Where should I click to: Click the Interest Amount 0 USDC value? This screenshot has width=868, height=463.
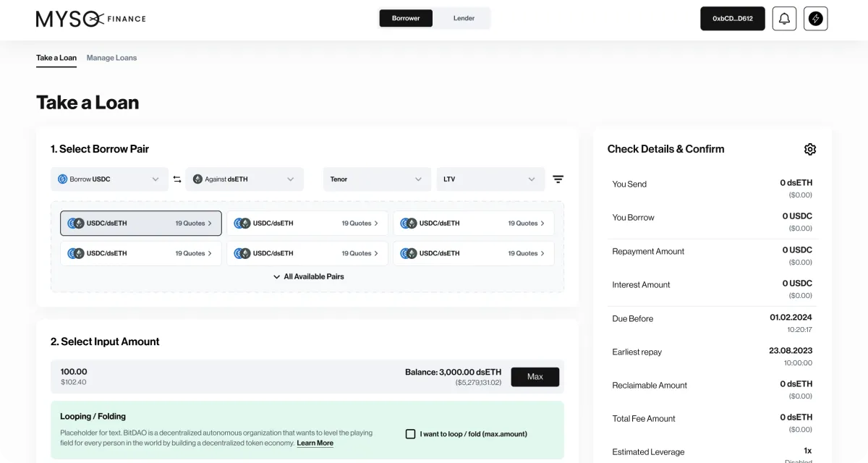pos(796,284)
